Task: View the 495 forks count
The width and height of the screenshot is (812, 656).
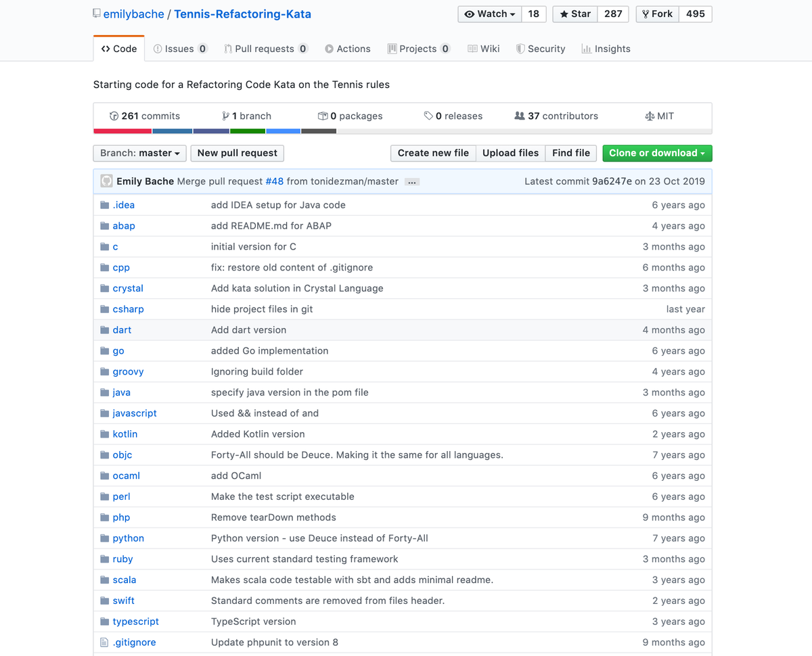Action: (x=696, y=14)
